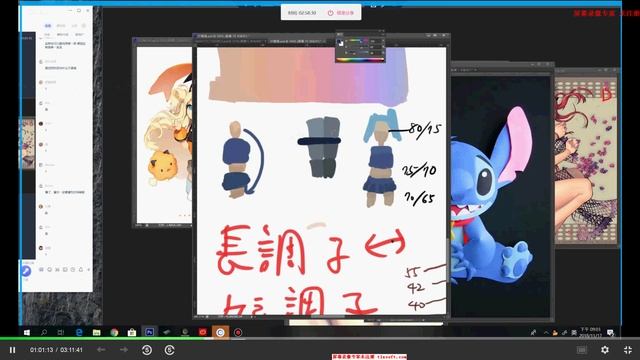This screenshot has height=360, width=640.
Task: Open the notification center in system tray
Action: [x=611, y=333]
